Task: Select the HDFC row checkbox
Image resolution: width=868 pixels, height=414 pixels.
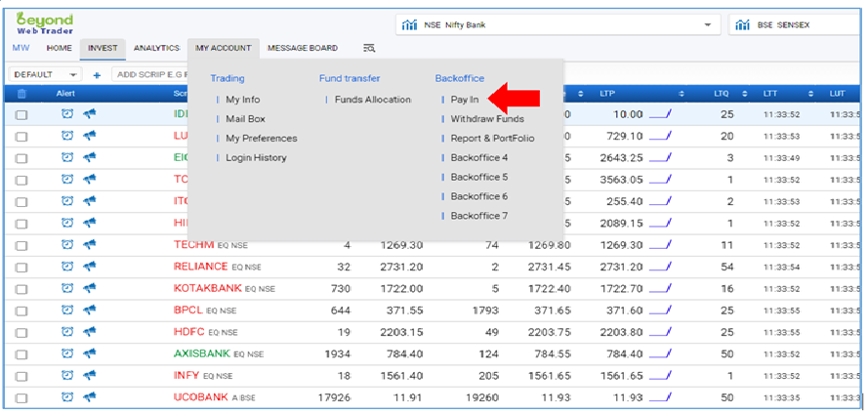Action: pos(21,332)
